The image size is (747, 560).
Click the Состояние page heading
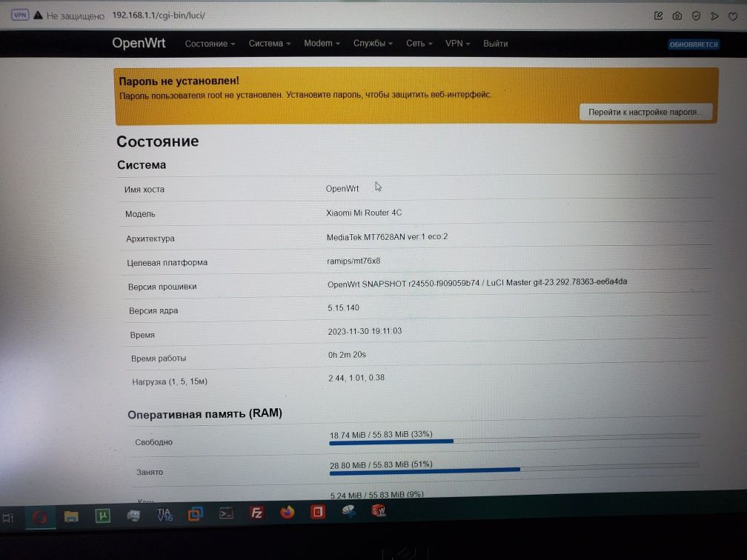coord(158,141)
